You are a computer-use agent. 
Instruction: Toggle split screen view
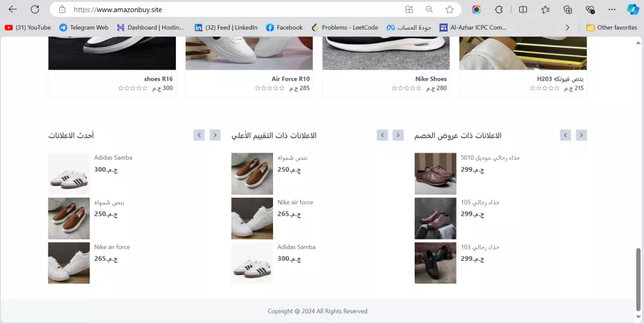tap(523, 10)
